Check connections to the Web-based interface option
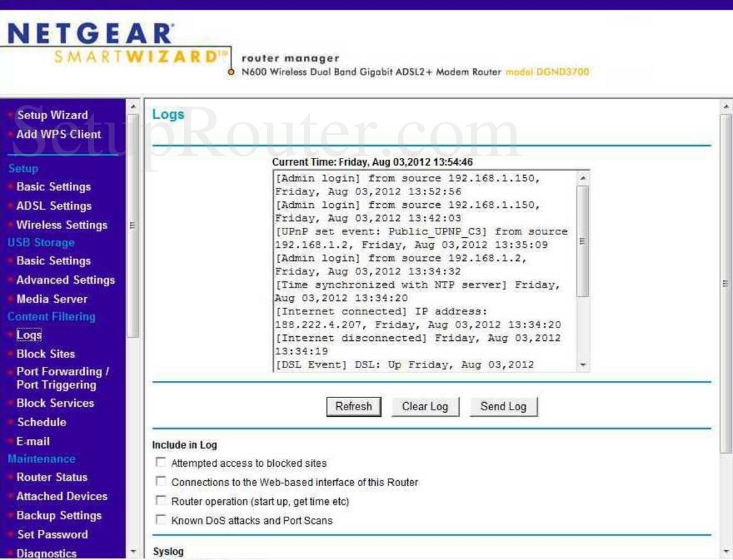Viewport: 733px width, 560px height. click(160, 481)
